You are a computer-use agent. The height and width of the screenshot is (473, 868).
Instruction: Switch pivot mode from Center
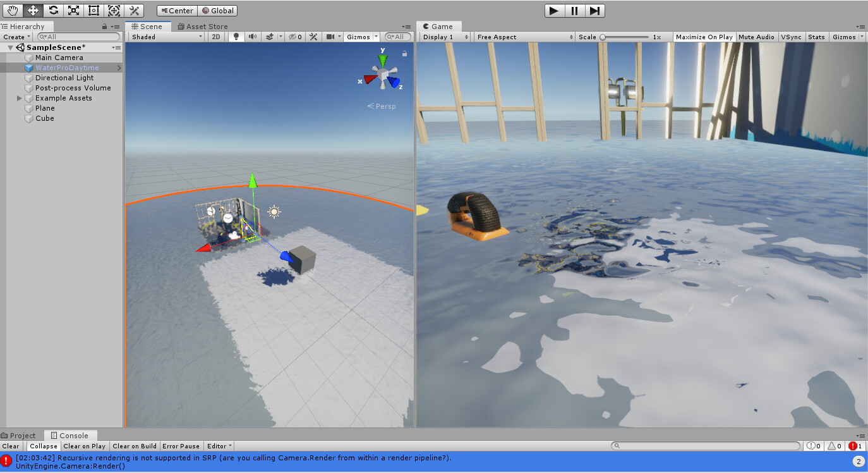(x=177, y=10)
